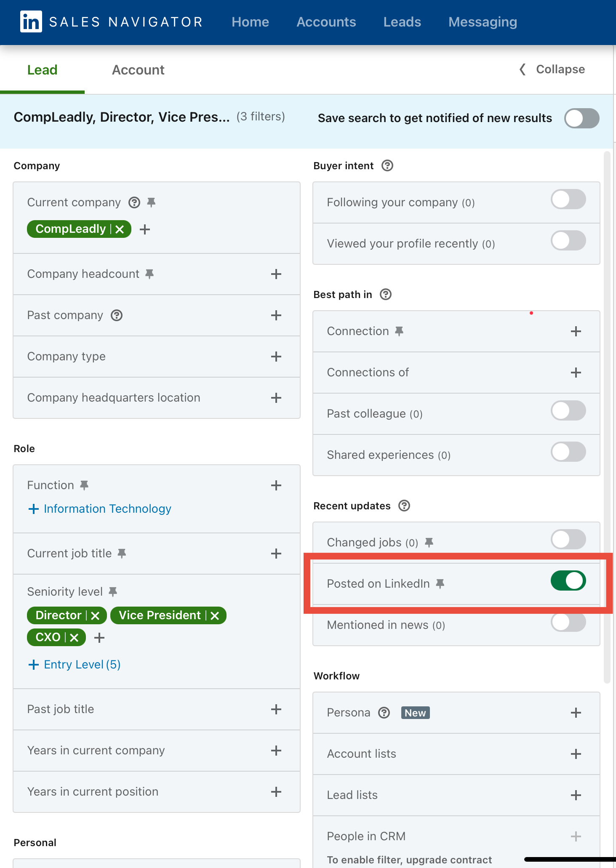The image size is (616, 868).
Task: Expand the Company headcount filter
Action: click(x=276, y=274)
